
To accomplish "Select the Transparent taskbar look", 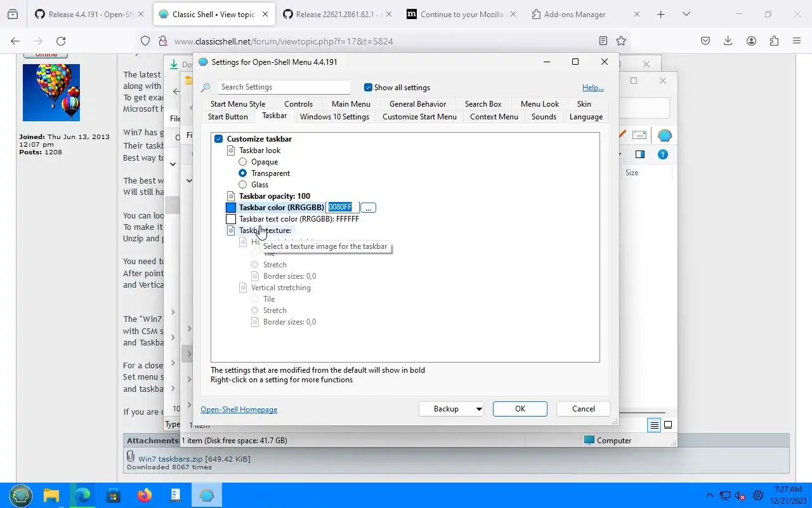I will 242,173.
